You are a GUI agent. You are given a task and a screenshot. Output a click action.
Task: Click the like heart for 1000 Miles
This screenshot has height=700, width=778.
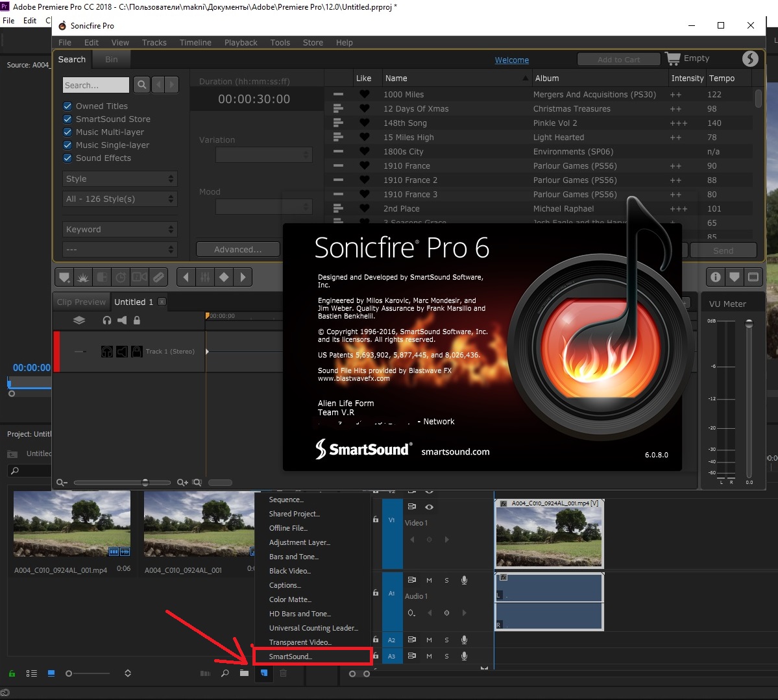(364, 94)
